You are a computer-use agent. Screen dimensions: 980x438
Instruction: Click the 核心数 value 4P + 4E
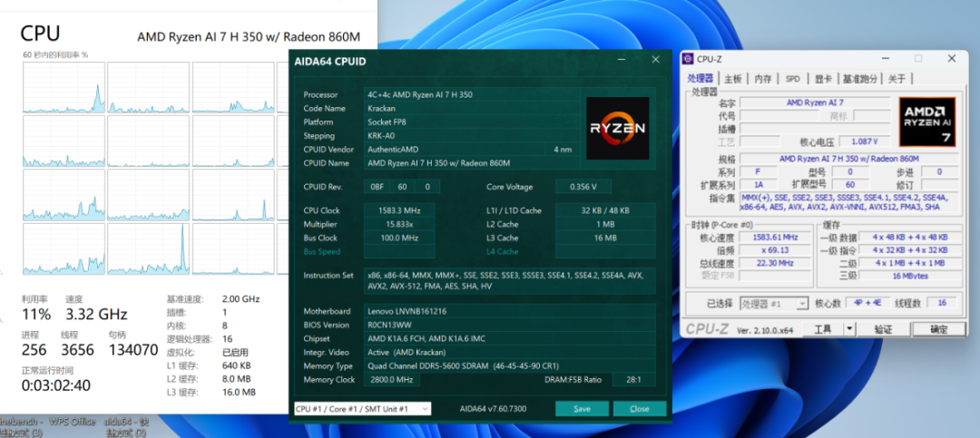point(867,303)
